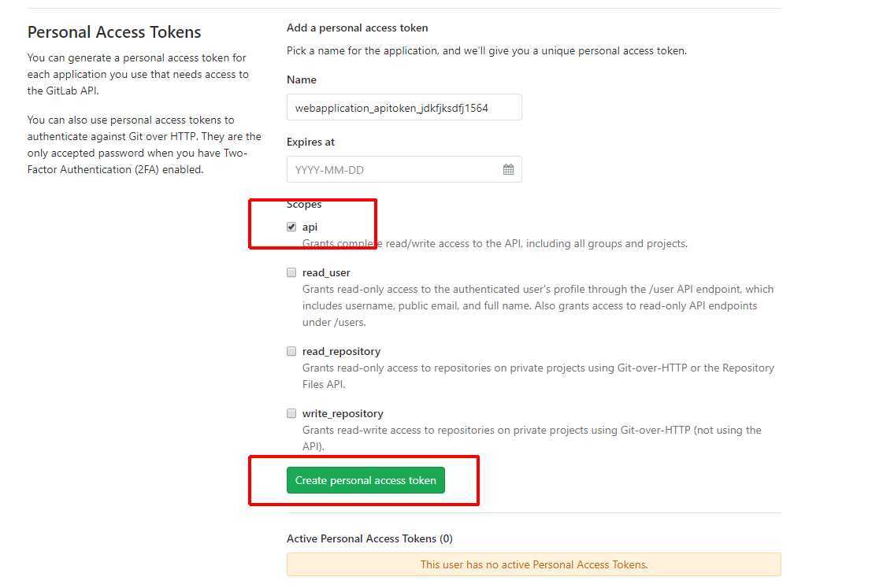This screenshot has width=883, height=588.
Task: Uncheck the api scope checkbox
Action: tap(291, 227)
